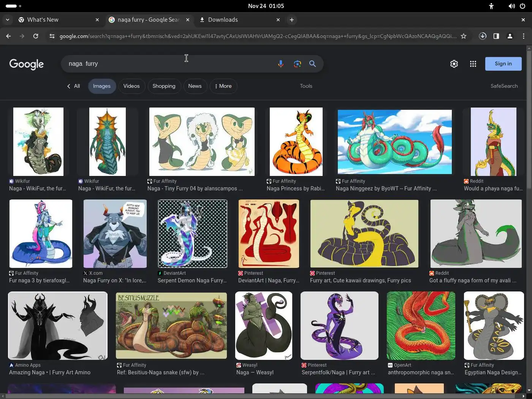View site information icon in address bar
This screenshot has width=532, height=399.
pyautogui.click(x=52, y=36)
